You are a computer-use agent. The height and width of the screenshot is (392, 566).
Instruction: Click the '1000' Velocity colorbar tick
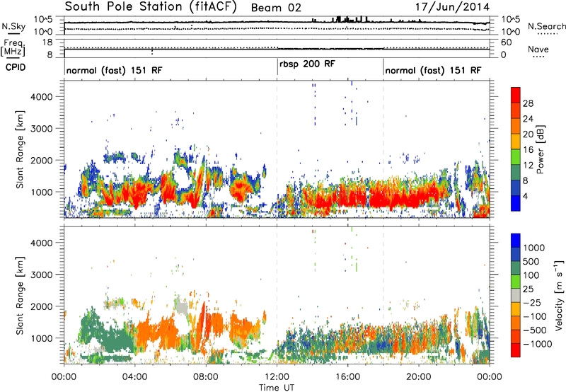click(534, 248)
